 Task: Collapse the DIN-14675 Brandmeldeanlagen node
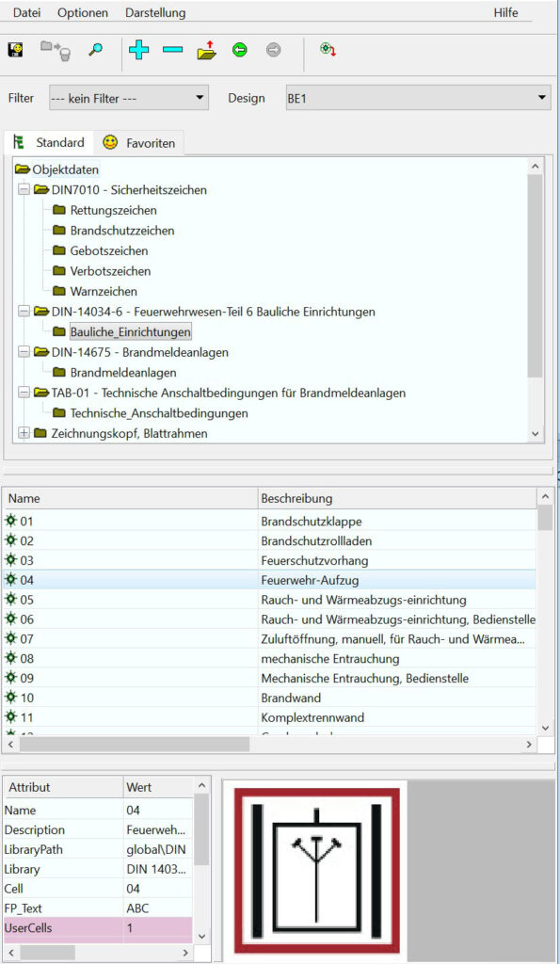pyautogui.click(x=24, y=352)
